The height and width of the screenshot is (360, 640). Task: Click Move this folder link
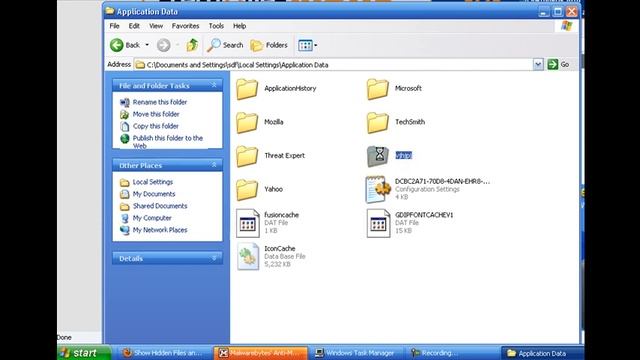click(x=156, y=114)
